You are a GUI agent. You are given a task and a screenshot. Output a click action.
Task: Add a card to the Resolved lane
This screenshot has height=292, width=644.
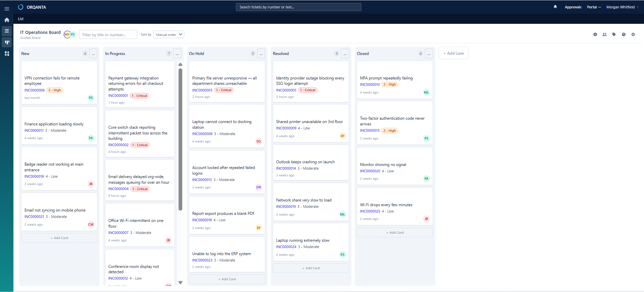click(311, 268)
